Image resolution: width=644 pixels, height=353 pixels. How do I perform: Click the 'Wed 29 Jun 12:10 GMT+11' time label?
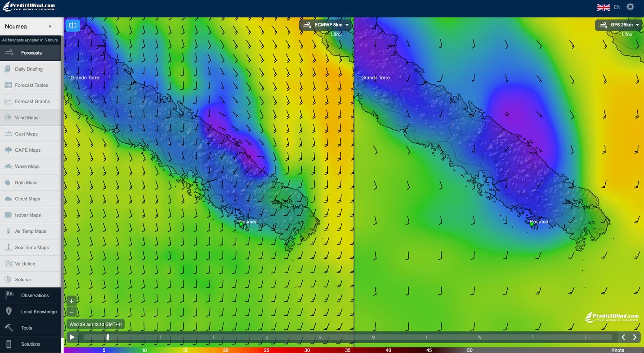[x=95, y=324]
